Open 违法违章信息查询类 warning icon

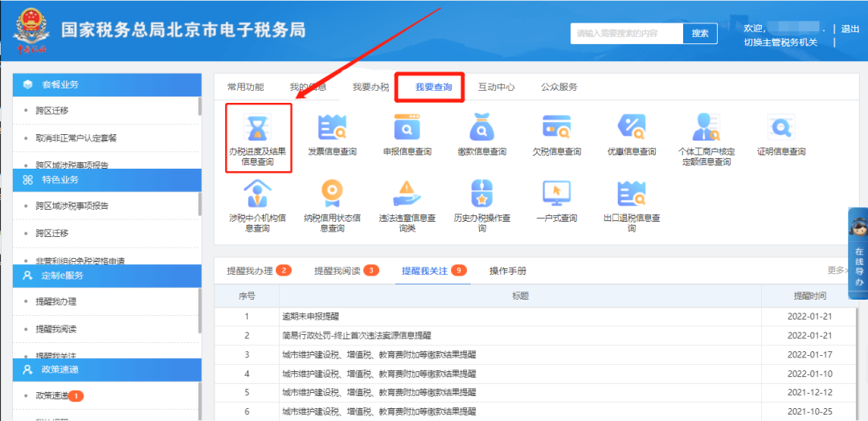407,194
